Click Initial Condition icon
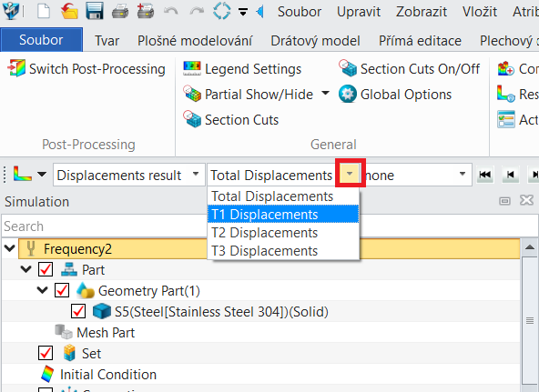539x392 pixels. click(47, 374)
